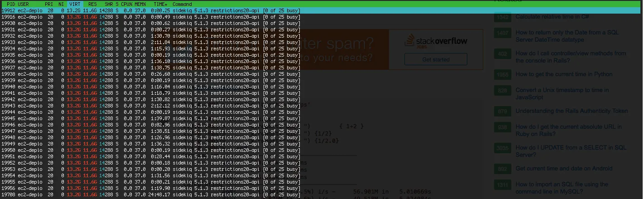Select process row with PID 19951
Viewport: 644px width, 199px height.
point(151,156)
